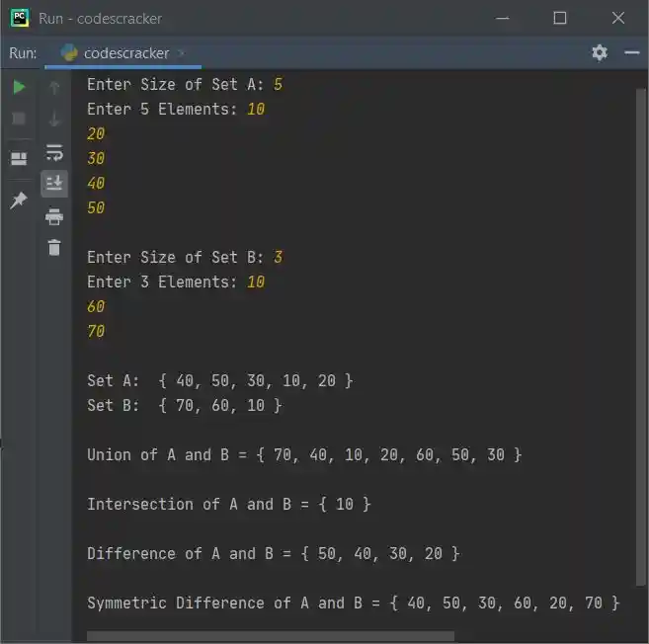Click input value 20 in console
The image size is (649, 644).
(96, 134)
